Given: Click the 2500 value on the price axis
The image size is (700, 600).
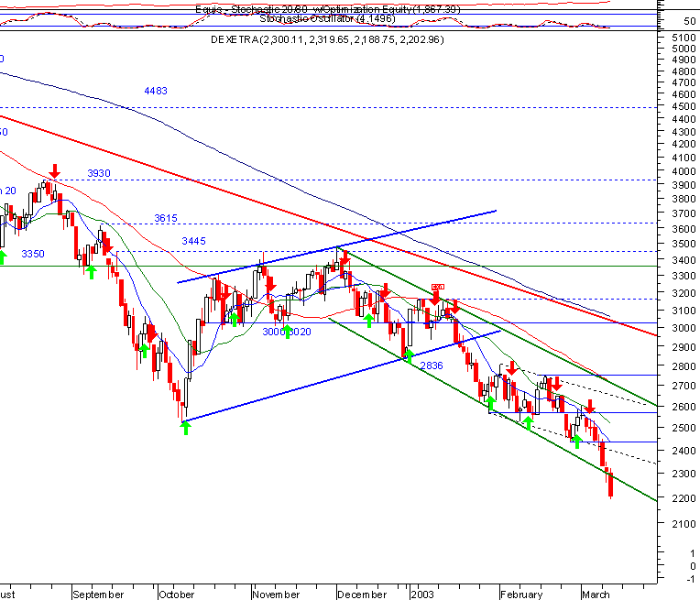Looking at the screenshot, I should click(684, 428).
